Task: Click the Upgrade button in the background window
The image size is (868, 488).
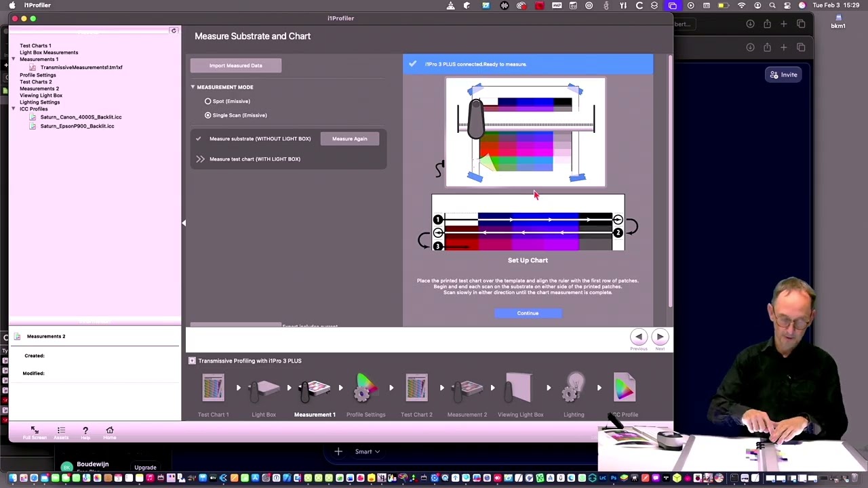Action: pos(145,467)
